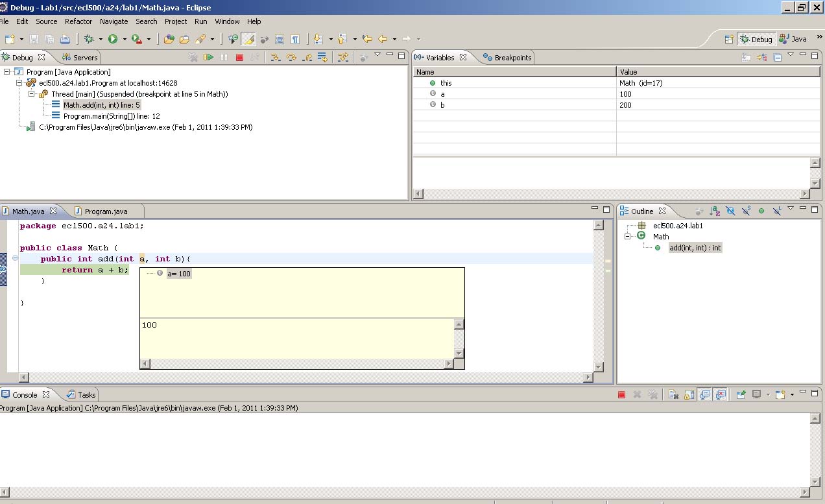This screenshot has width=825, height=504.
Task: Open the Navigate menu
Action: click(x=114, y=21)
